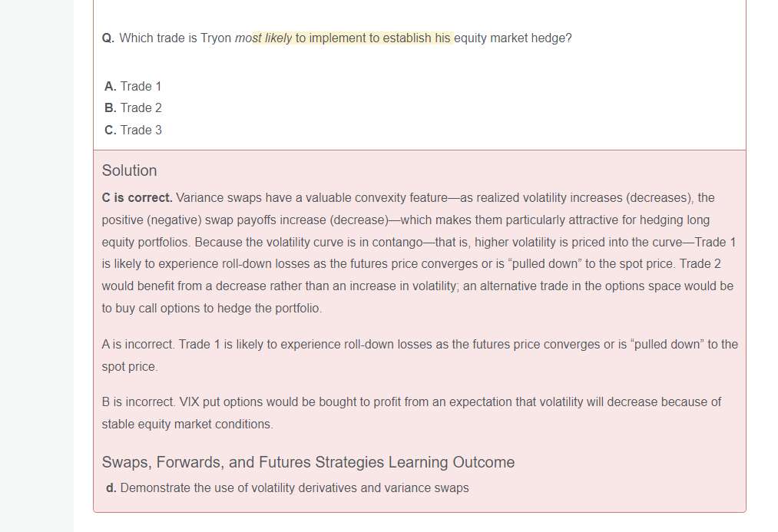Viewport: 778px width, 532px height.
Task: Click the Solution heading
Action: pos(129,170)
